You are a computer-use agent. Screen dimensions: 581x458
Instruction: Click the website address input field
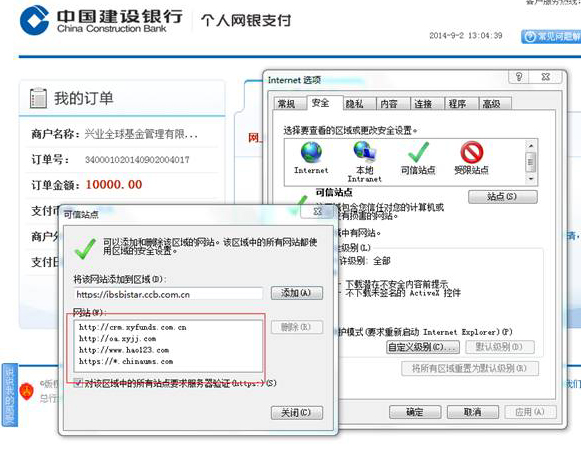click(x=168, y=294)
